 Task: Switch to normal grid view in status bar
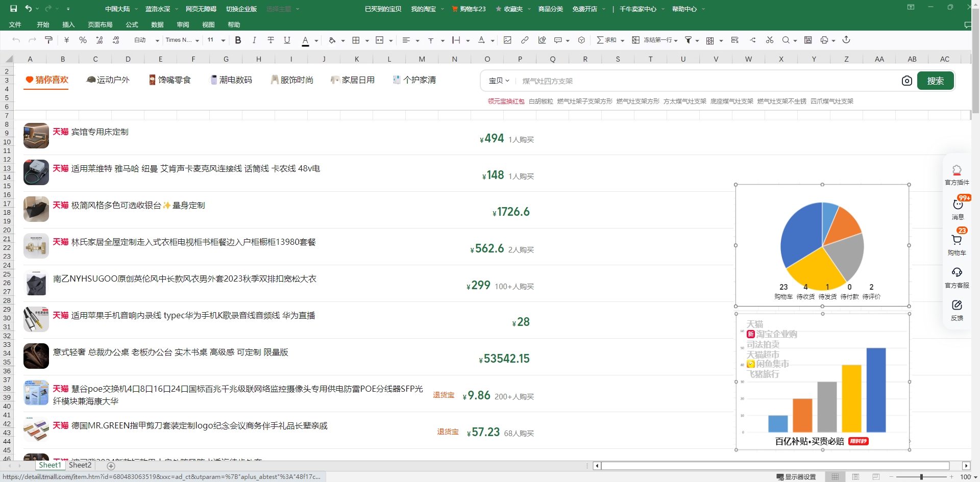(835, 477)
